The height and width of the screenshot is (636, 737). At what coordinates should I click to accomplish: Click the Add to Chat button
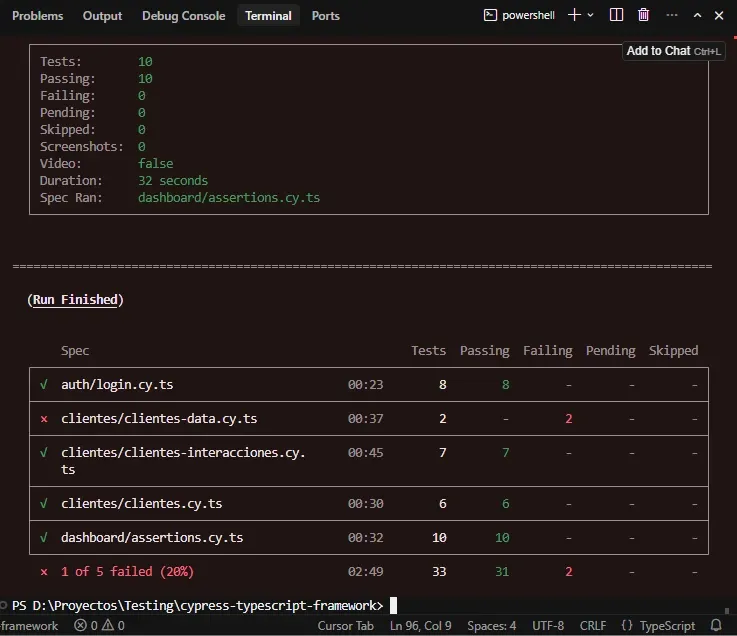674,51
